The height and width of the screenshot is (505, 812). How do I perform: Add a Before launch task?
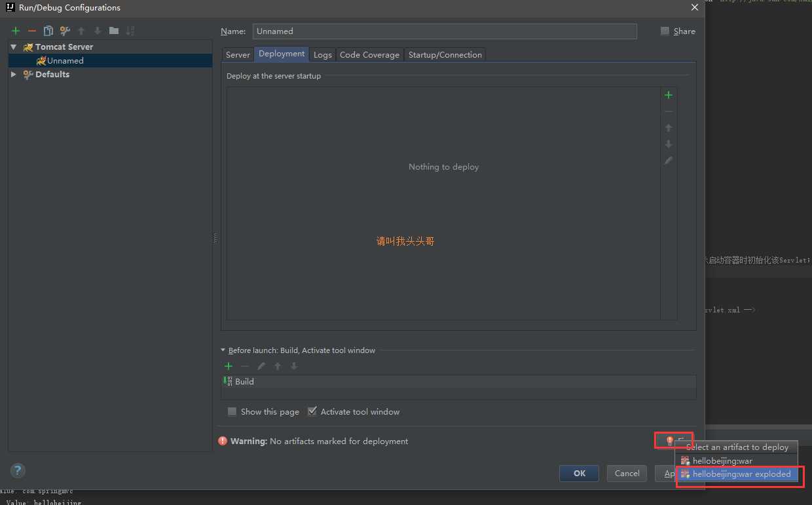pos(229,366)
